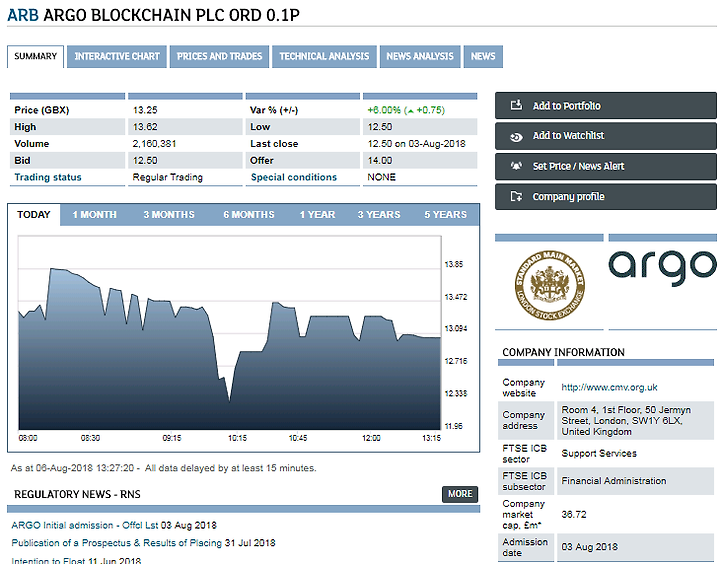Screen dimensions: 720x564
Task: Click the Regular Trading status value
Action: click(x=168, y=177)
